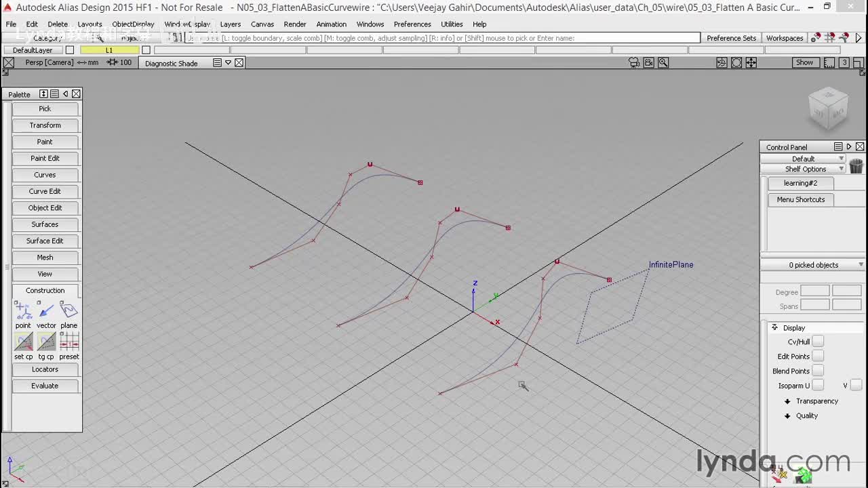Click the magnifier zoom icon in view bar
The height and width of the screenshot is (488, 868).
tap(663, 62)
